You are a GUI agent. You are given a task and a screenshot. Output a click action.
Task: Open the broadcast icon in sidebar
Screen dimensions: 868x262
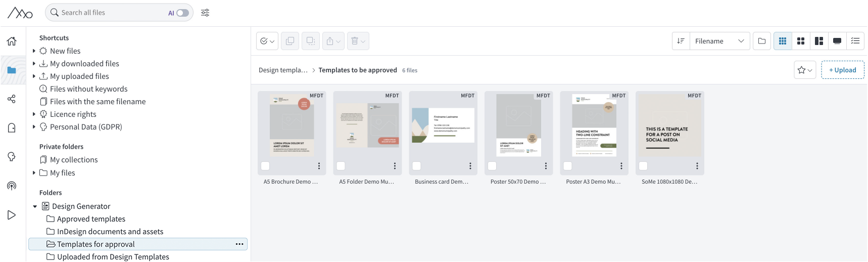click(x=12, y=186)
